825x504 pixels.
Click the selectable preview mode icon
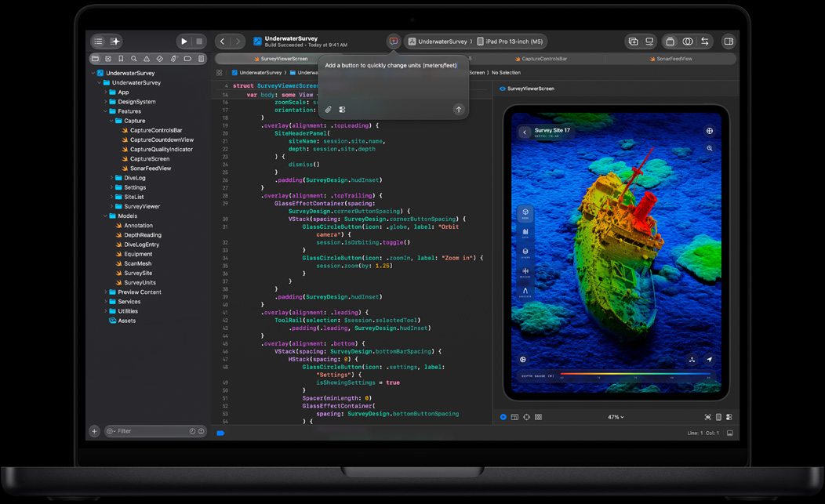(x=514, y=417)
